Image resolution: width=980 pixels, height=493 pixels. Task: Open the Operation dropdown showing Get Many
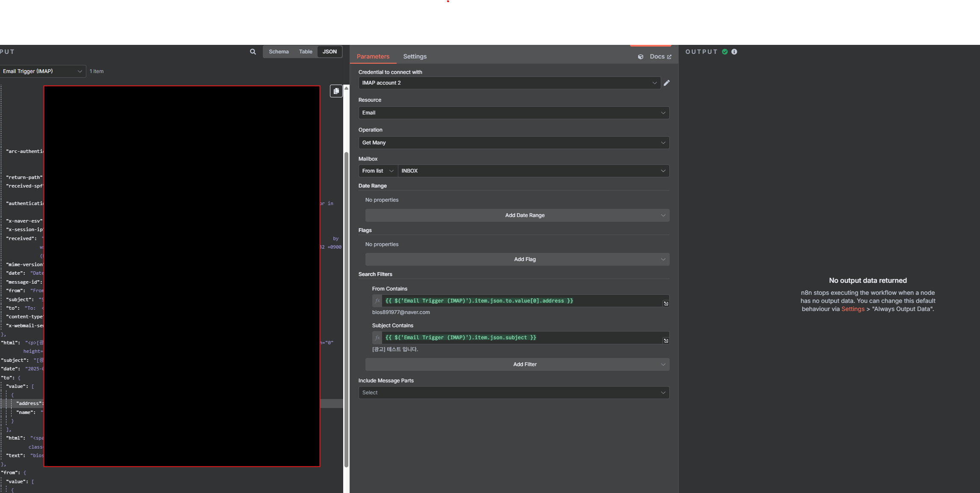[514, 143]
